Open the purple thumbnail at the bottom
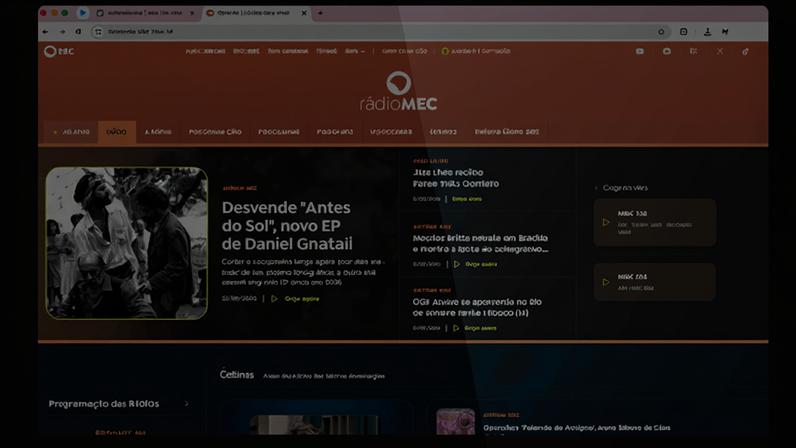796x448 pixels. [455, 422]
